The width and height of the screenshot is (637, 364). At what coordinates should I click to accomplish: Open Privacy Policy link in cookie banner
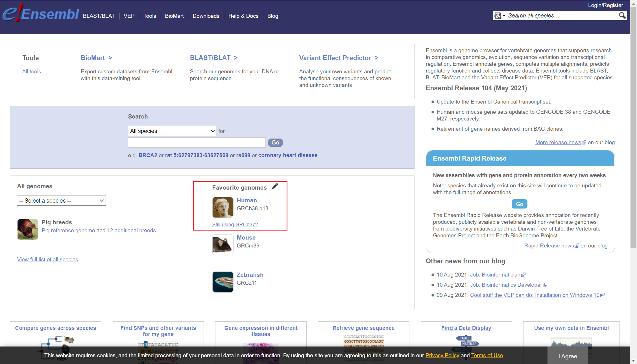(x=442, y=356)
